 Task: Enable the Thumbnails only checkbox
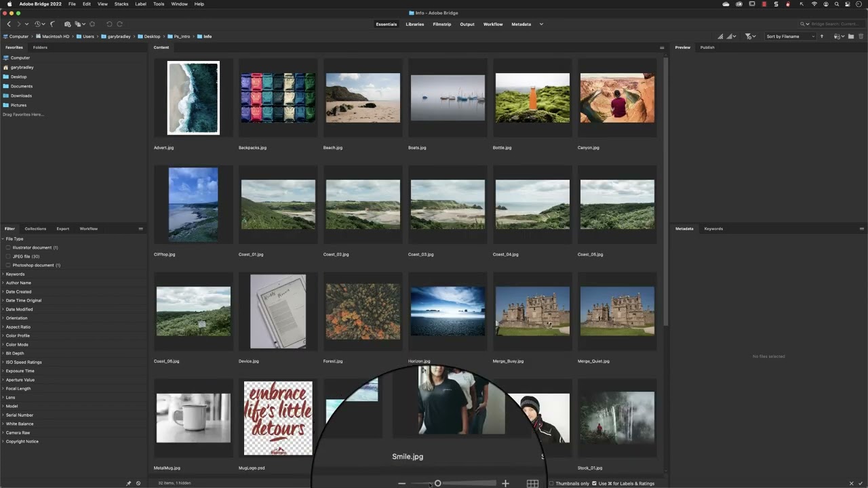click(551, 483)
